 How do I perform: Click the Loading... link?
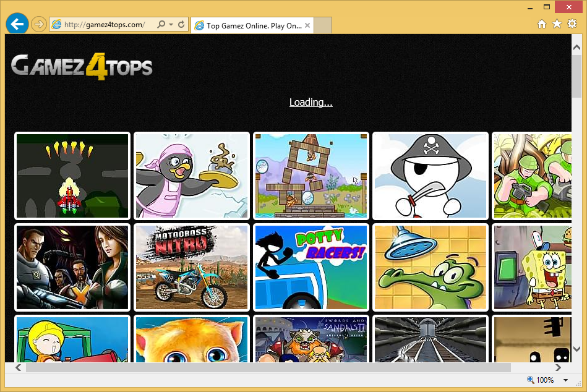(x=311, y=102)
